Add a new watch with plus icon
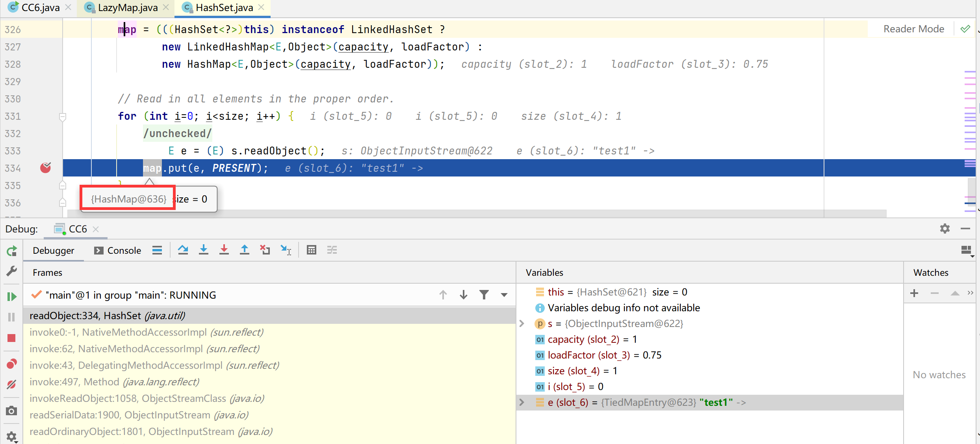 pyautogui.click(x=914, y=293)
